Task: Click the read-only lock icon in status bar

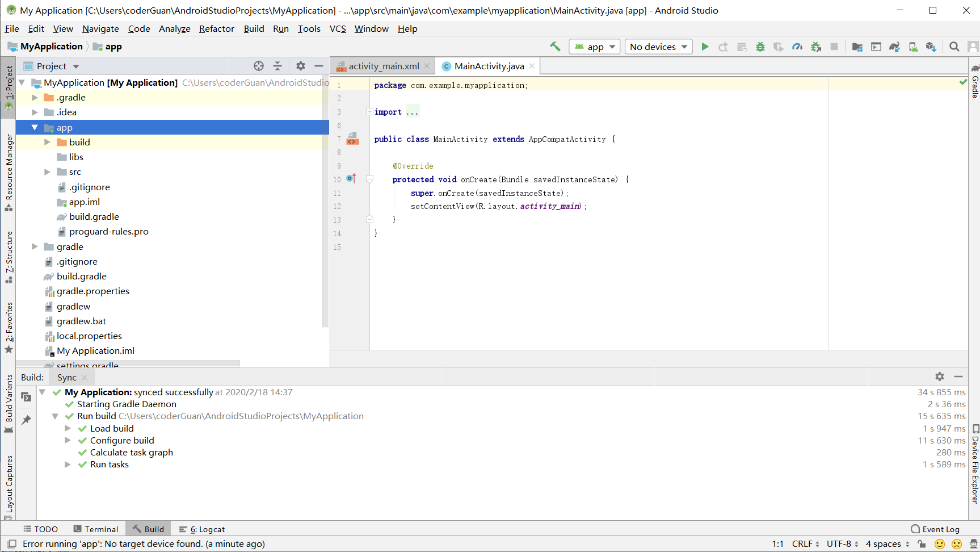Action: 922,544
